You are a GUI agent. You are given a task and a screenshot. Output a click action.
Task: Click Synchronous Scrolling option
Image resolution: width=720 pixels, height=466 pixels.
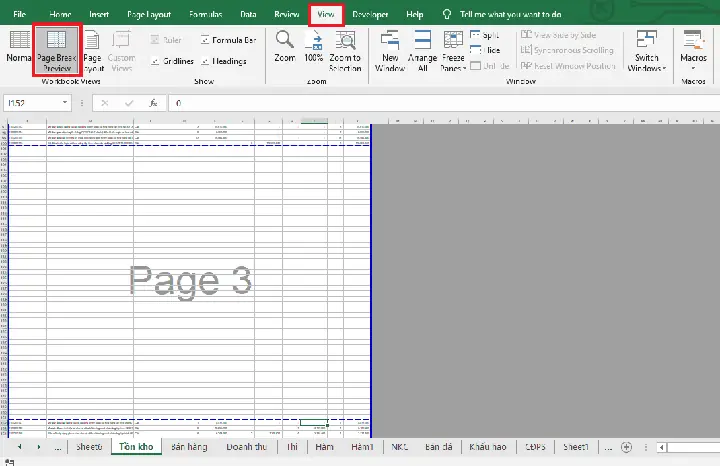coord(567,50)
